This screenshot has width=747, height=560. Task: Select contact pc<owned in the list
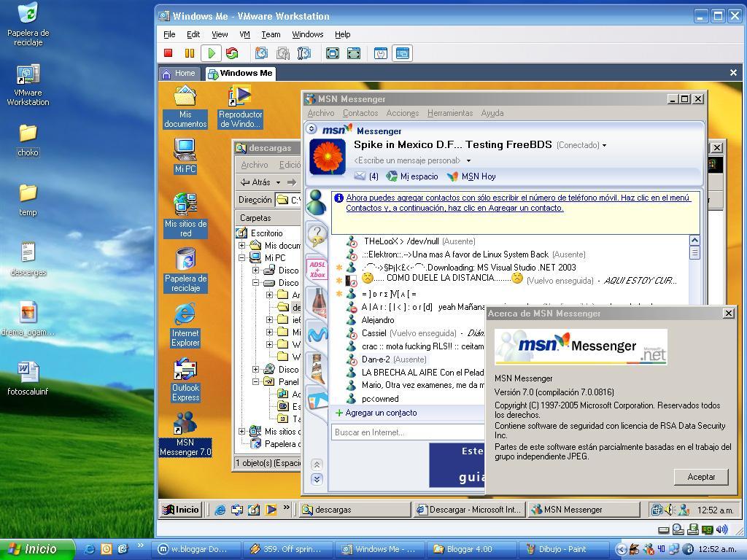379,399
